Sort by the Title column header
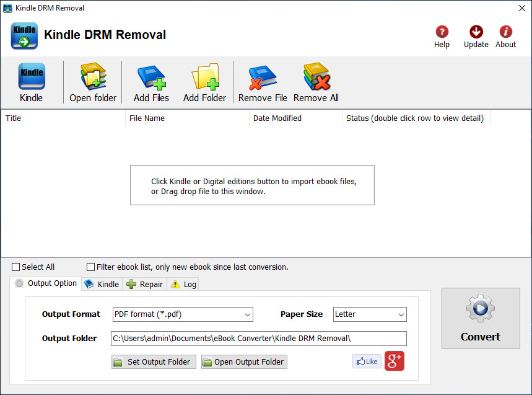 coord(63,118)
